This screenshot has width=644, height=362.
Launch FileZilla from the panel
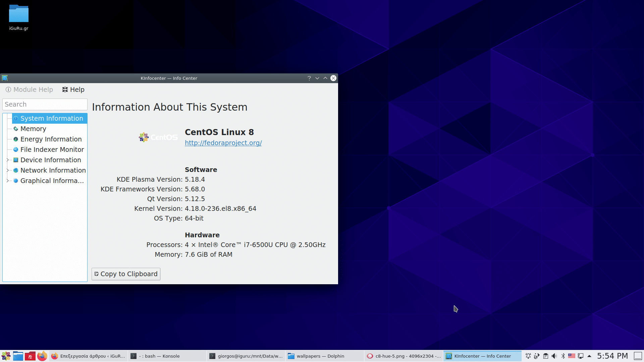pos(30,356)
